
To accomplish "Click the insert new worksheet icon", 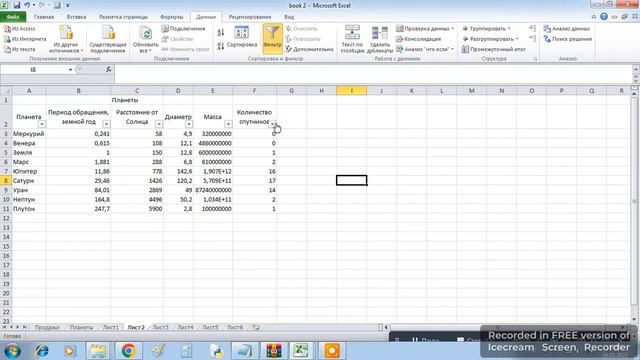I will click(x=256, y=327).
